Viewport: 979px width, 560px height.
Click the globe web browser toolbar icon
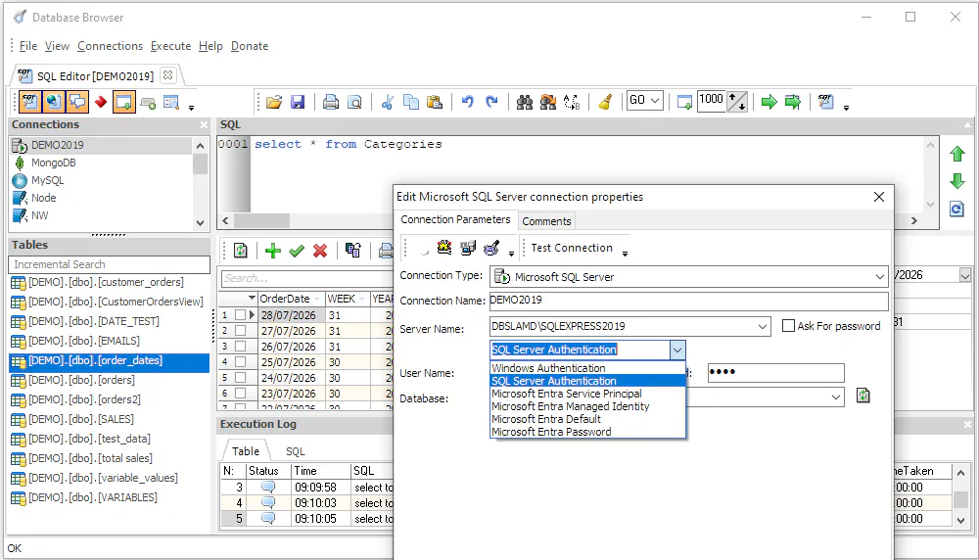coord(54,102)
